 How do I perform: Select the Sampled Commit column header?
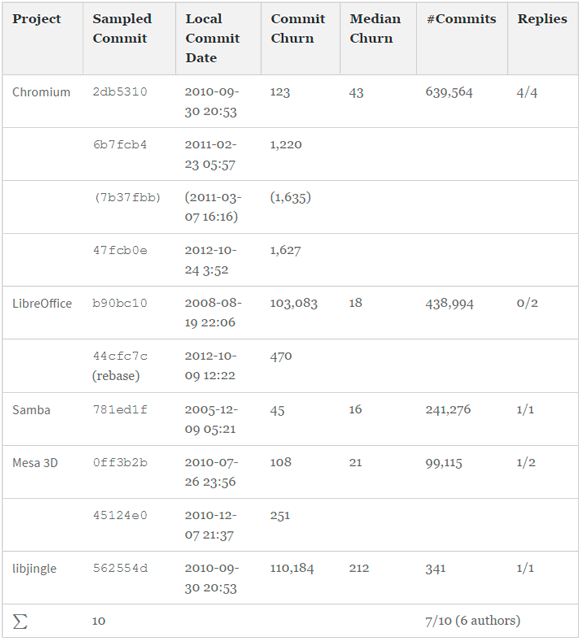[122, 29]
